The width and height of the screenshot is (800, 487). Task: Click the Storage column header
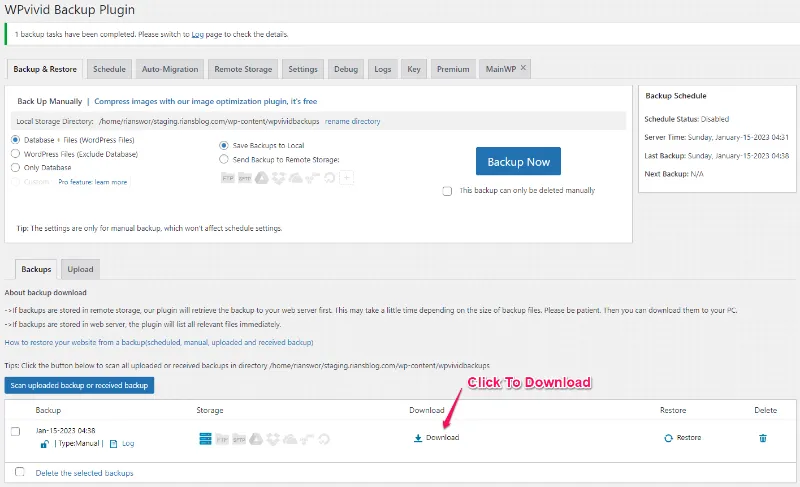[x=210, y=410]
